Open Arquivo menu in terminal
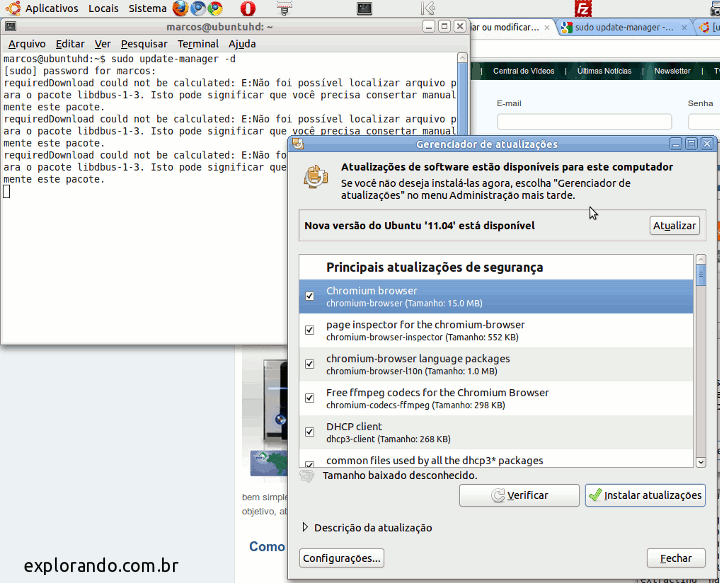The height and width of the screenshot is (583, 720). click(27, 44)
